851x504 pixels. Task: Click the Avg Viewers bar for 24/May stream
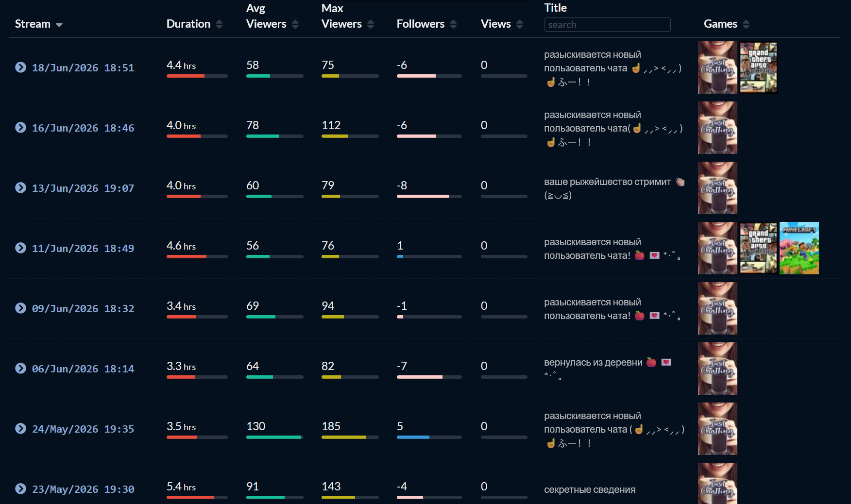click(x=274, y=437)
